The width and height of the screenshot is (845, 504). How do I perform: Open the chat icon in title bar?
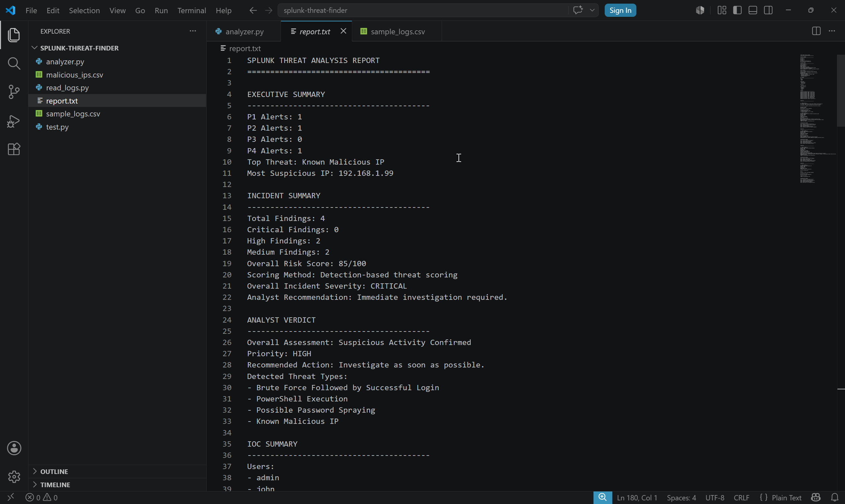578,10
